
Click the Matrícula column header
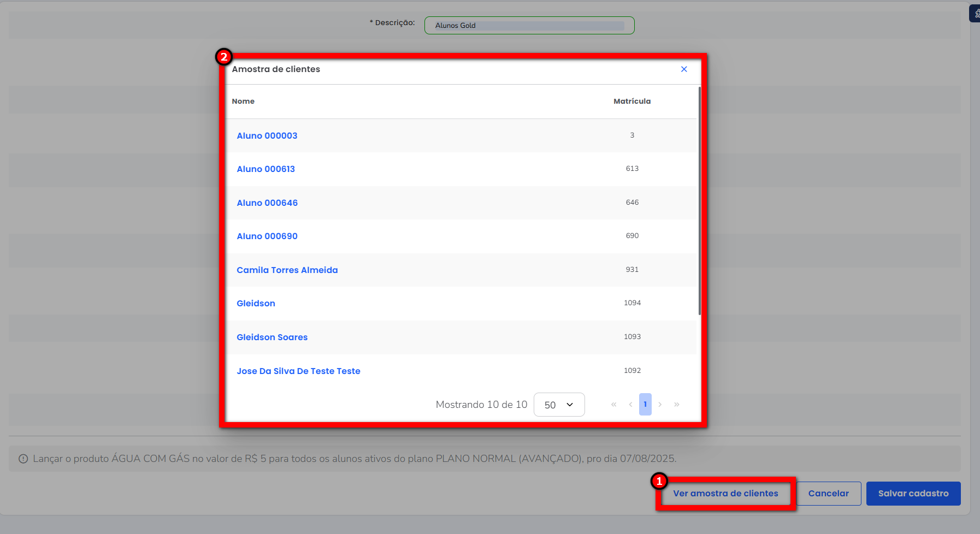coord(631,102)
